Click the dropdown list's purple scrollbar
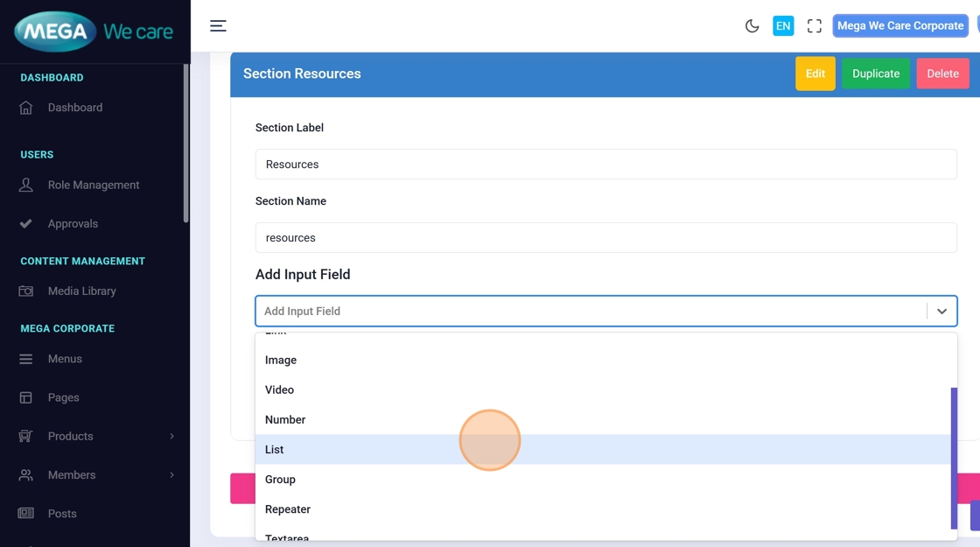This screenshot has width=980, height=547. (954, 458)
